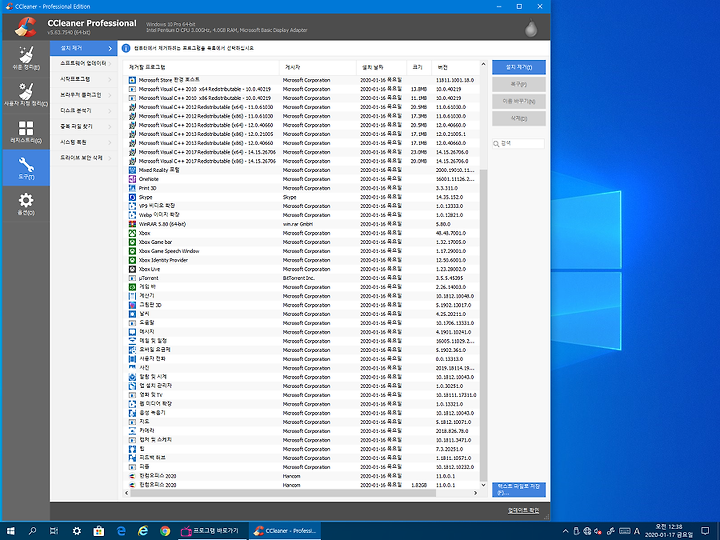Expand Uninstall chevron in tools menu
720x540 pixels.
[110, 48]
